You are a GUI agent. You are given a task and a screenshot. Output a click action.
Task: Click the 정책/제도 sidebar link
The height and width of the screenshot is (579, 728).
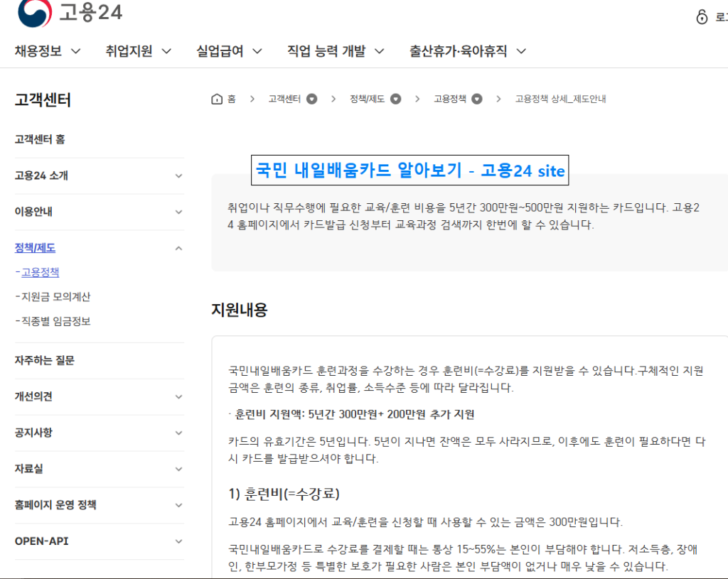35,248
